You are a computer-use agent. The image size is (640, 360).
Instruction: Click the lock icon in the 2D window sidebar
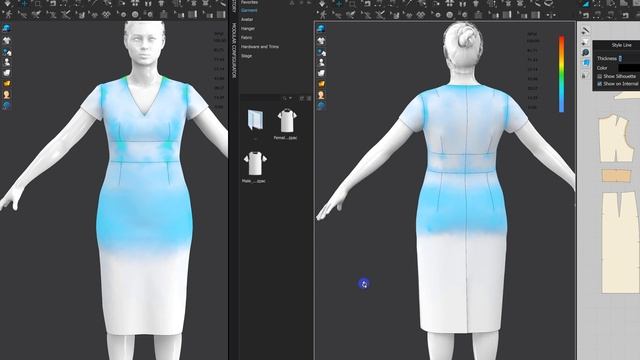pyautogui.click(x=584, y=76)
